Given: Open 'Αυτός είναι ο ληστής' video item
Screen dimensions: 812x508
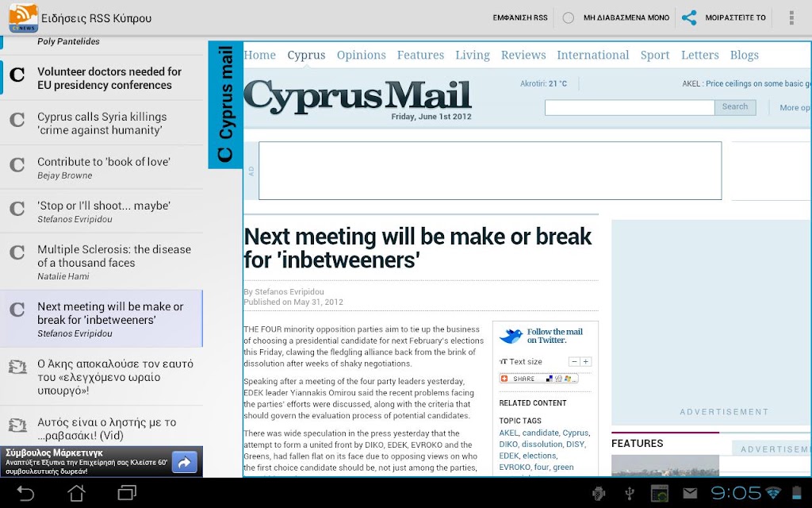Looking at the screenshot, I should tap(101, 426).
